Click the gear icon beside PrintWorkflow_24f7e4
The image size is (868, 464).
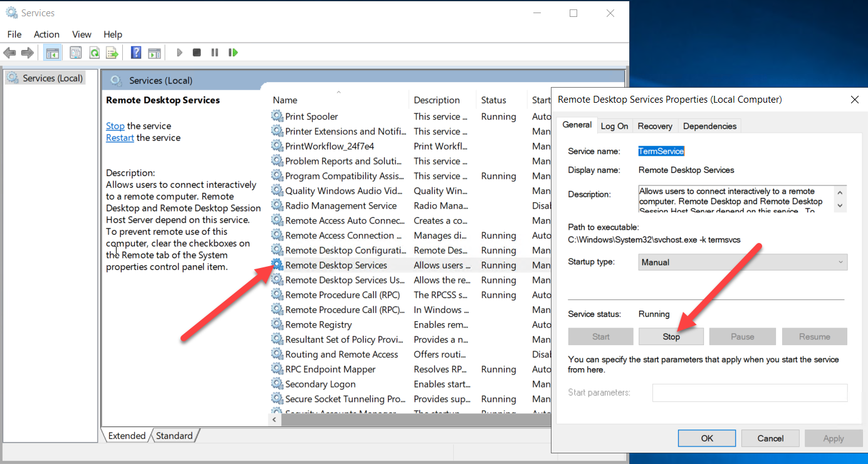pyautogui.click(x=277, y=146)
